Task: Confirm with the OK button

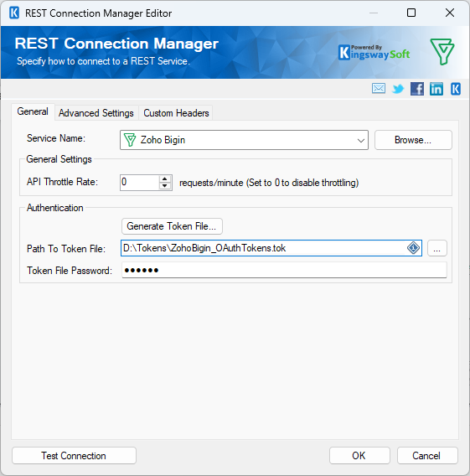Action: pos(359,455)
